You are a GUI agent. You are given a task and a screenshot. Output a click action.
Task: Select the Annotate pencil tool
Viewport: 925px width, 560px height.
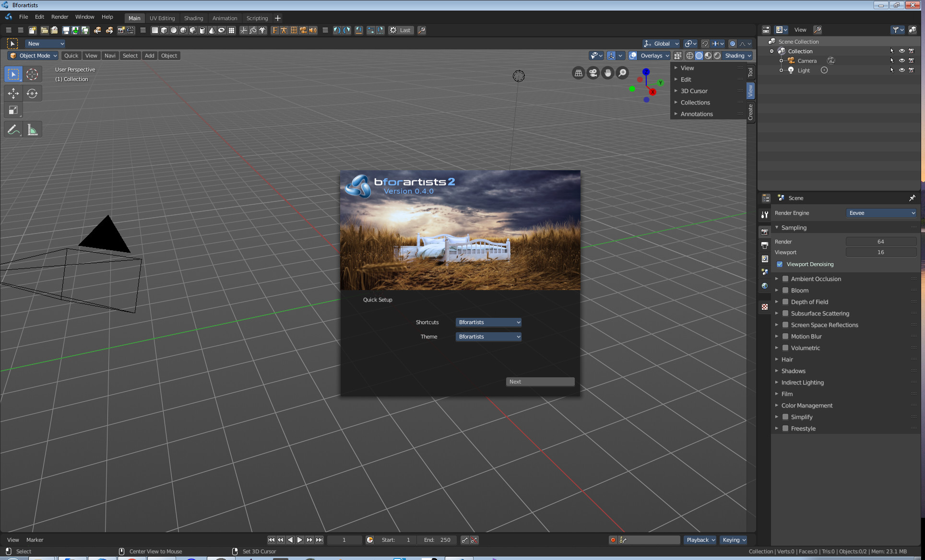tap(13, 130)
